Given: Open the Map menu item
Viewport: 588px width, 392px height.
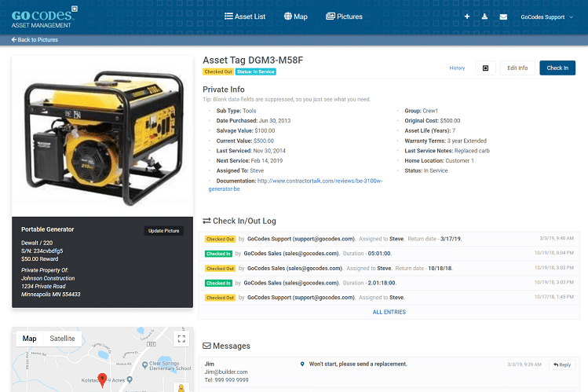Looking at the screenshot, I should (x=296, y=16).
